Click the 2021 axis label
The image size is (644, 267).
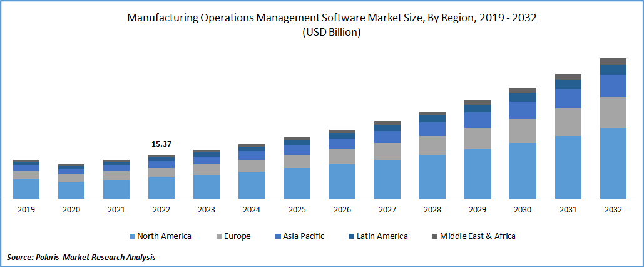point(116,209)
